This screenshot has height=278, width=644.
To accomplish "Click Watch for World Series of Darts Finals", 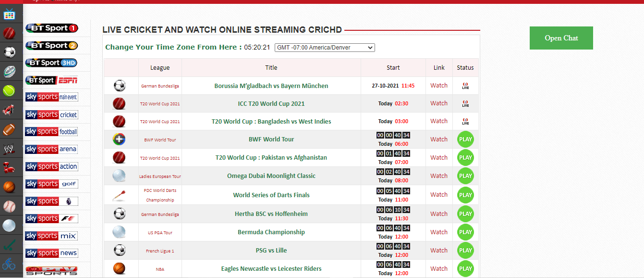I will [x=439, y=195].
